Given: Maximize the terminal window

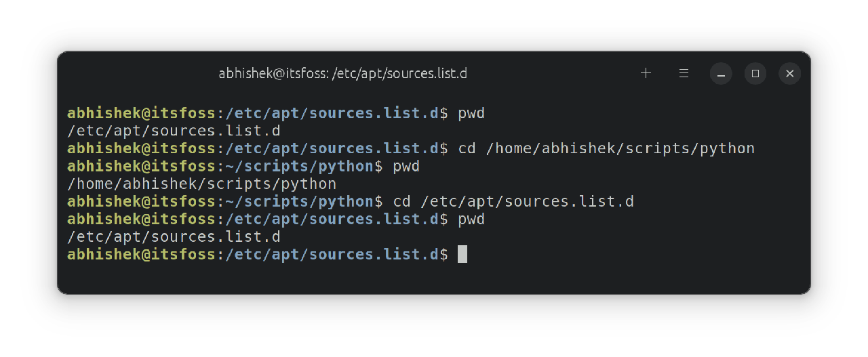Looking at the screenshot, I should pos(755,74).
